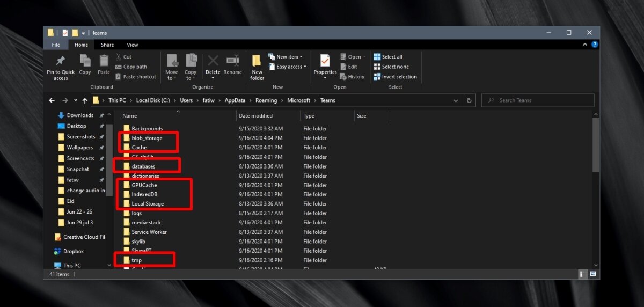Switch to the View ribbon tab
Image resolution: width=644 pixels, height=307 pixels.
(133, 45)
